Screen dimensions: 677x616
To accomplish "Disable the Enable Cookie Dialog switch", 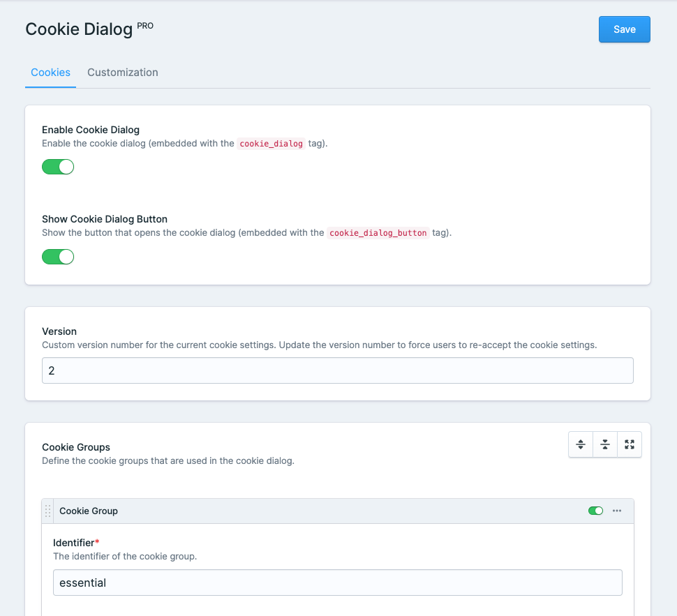I will tap(58, 167).
